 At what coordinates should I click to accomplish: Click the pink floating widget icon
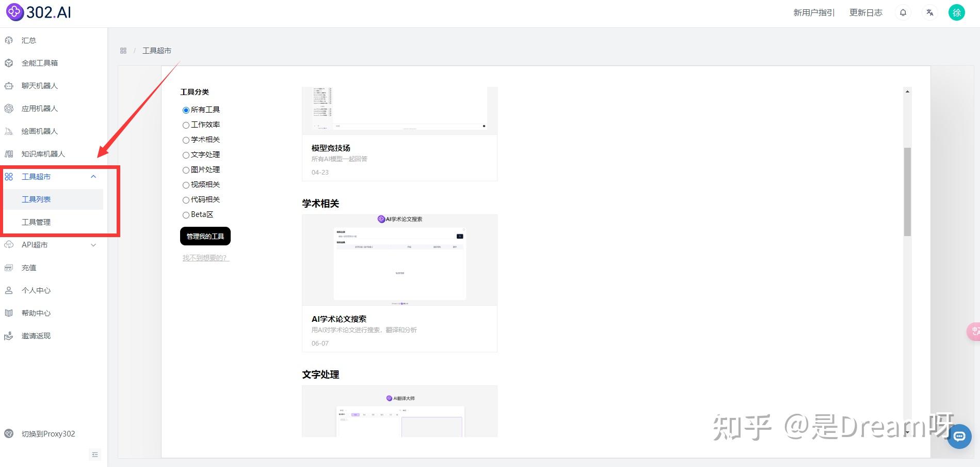[x=974, y=331]
